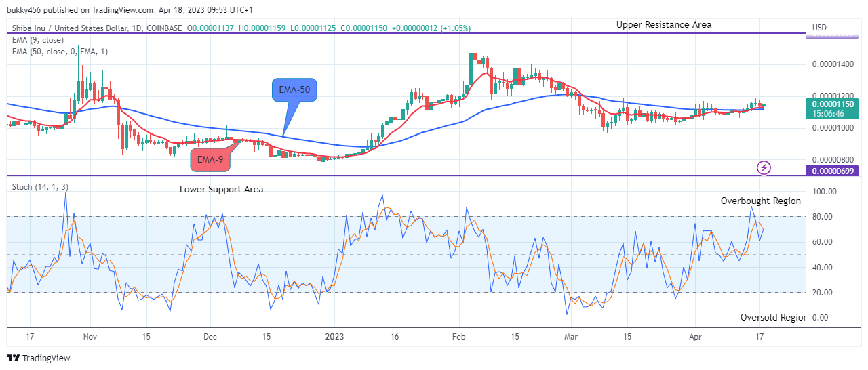Click the EMA-50 blue callout label
The width and height of the screenshot is (868, 370).
click(294, 89)
